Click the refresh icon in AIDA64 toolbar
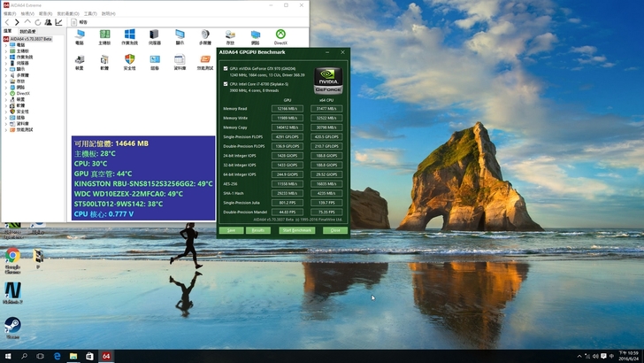Image resolution: width=644 pixels, height=363 pixels. coord(36,22)
